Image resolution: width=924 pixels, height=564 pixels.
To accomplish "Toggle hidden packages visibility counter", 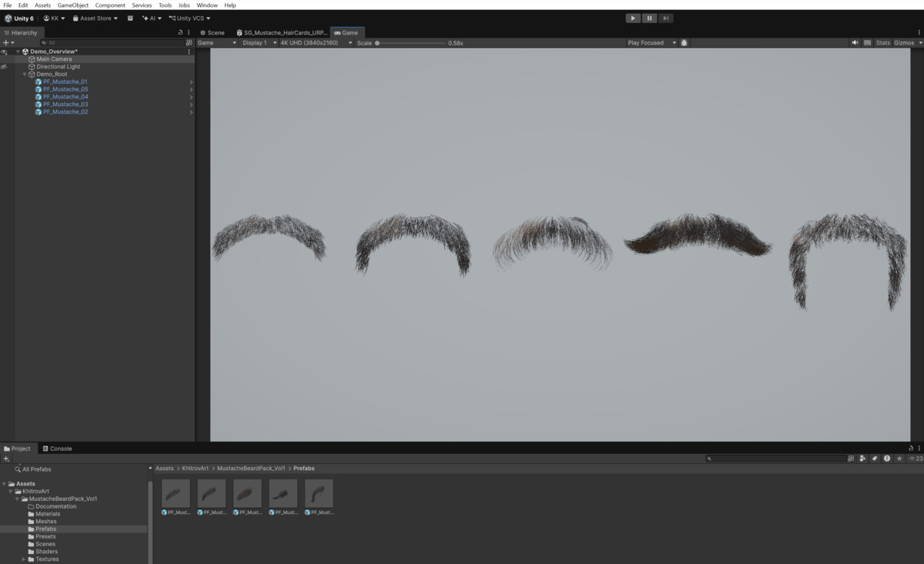I will point(916,459).
